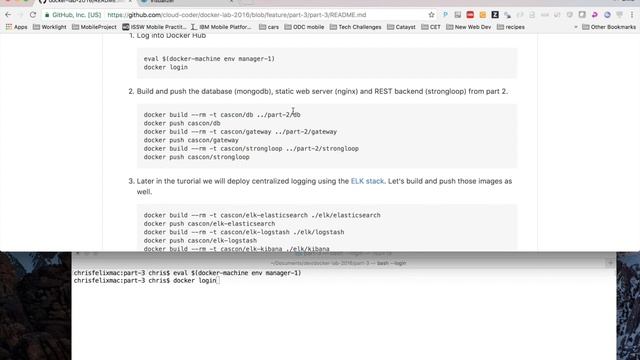Click terminal line with eval docker-machine command
Screen dimensions: 640x360
click(x=187, y=273)
